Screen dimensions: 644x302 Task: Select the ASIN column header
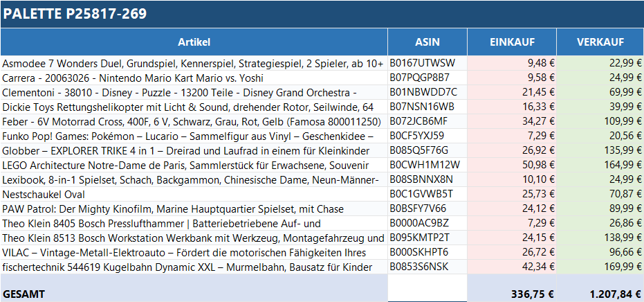tap(427, 42)
